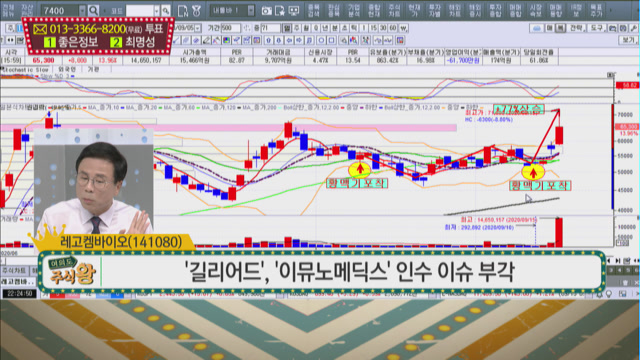Viewport: 640px width, 360px height.
Task: Select the 초 second chart period toggle
Action: (x=344, y=28)
